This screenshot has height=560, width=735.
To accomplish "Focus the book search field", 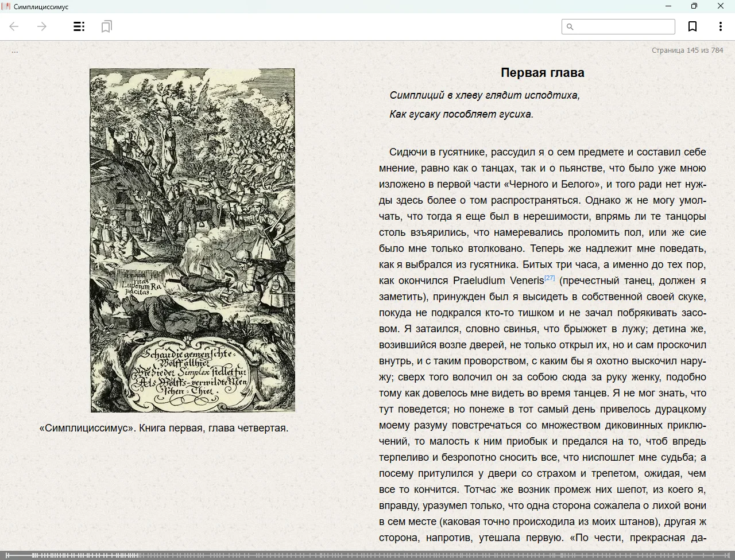I will click(624, 26).
